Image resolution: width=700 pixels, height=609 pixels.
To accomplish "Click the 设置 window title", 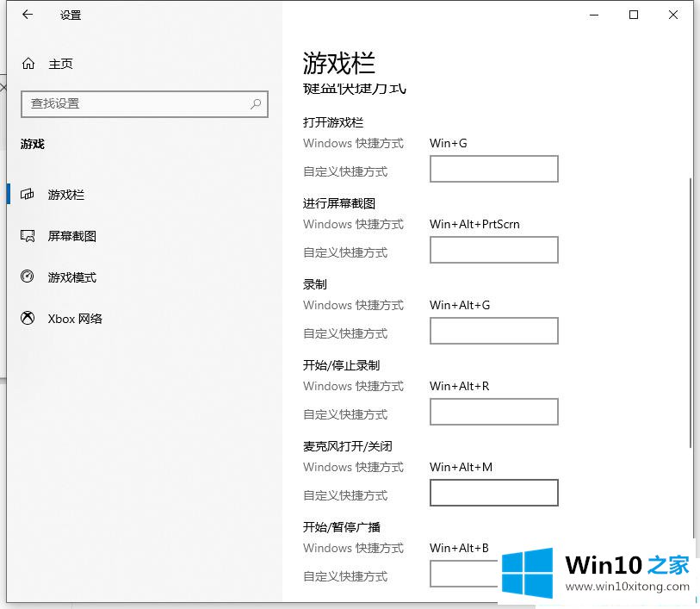I will [x=71, y=16].
